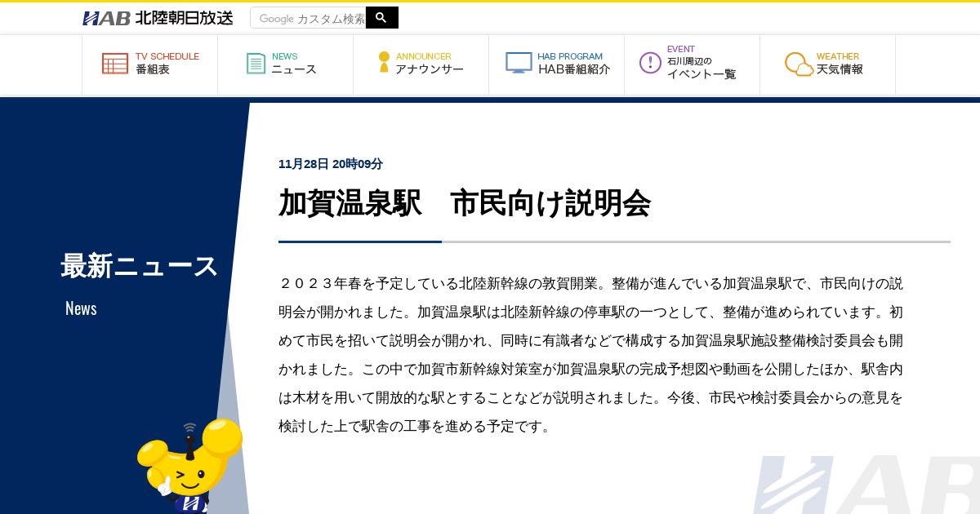Open 石川周辺のイベント一覧 menu item

coord(693,64)
